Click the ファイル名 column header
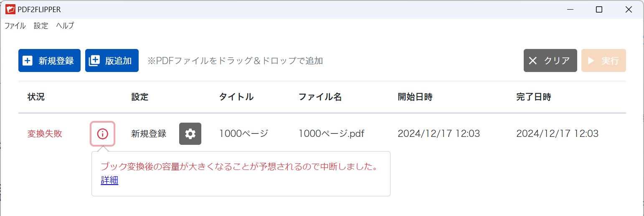Image resolution: width=644 pixels, height=216 pixels. click(320, 97)
